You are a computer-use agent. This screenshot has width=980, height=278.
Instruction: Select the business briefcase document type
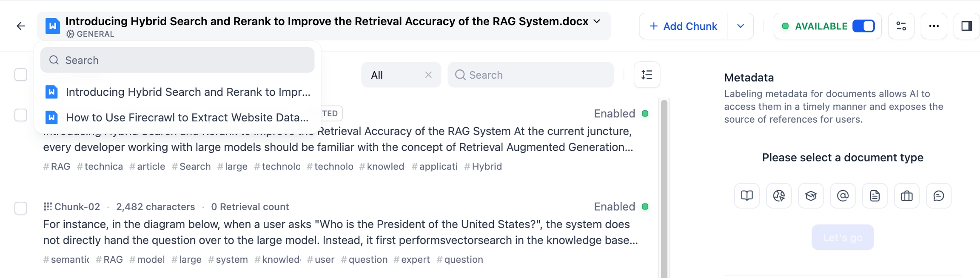point(906,196)
